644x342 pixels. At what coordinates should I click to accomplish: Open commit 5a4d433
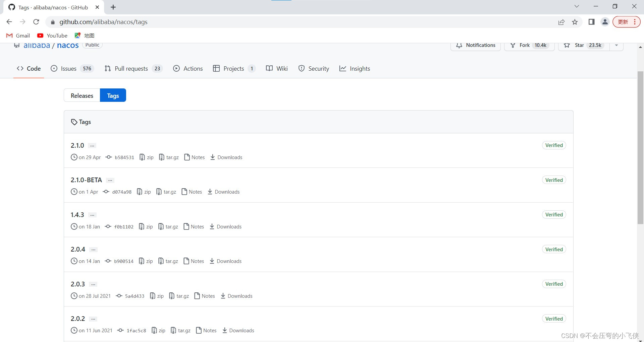(130, 296)
